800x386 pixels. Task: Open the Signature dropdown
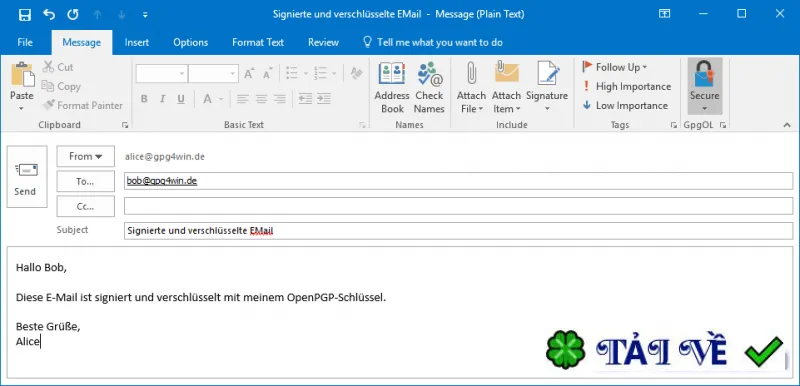pyautogui.click(x=547, y=88)
